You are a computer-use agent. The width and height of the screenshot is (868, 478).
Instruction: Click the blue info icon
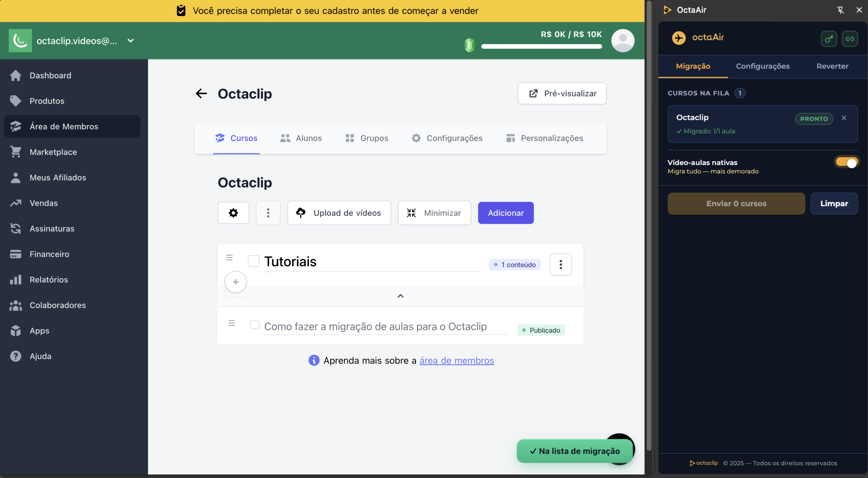314,360
